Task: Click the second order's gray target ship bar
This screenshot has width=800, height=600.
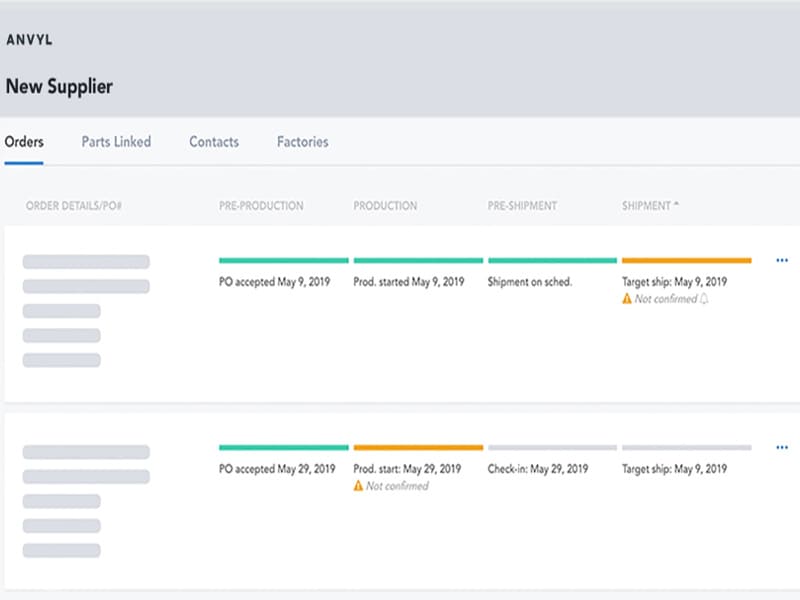Action: (686, 448)
